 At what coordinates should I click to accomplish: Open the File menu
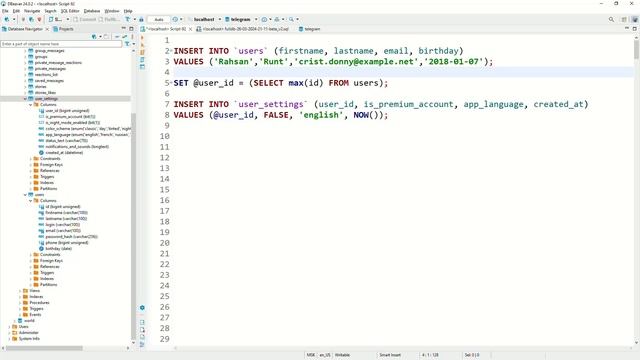(5, 11)
